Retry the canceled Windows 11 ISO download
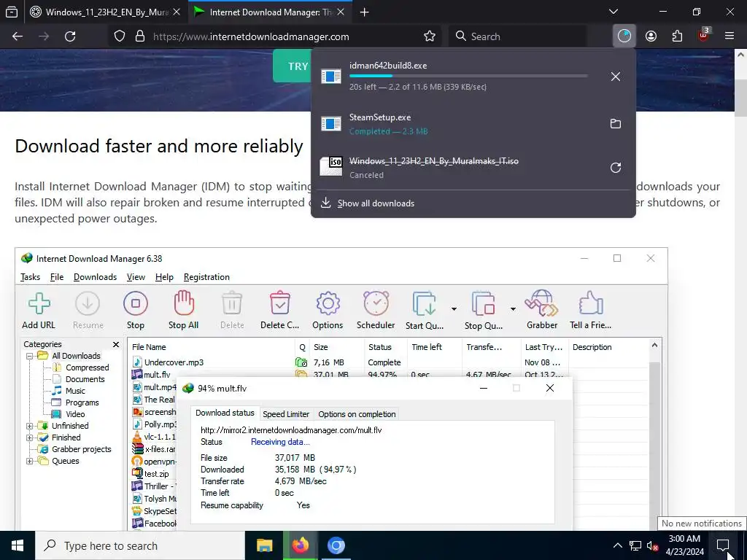 tap(616, 168)
